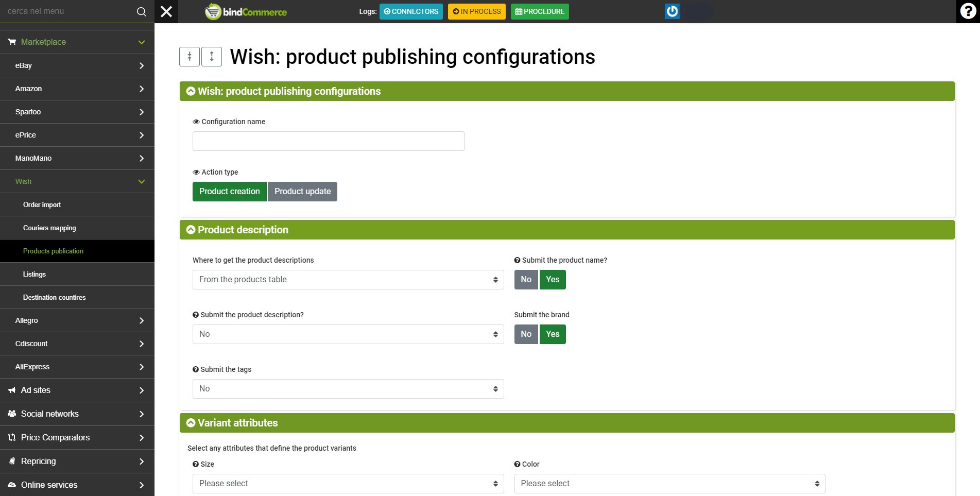Click help icon beside Color label

coord(517,464)
